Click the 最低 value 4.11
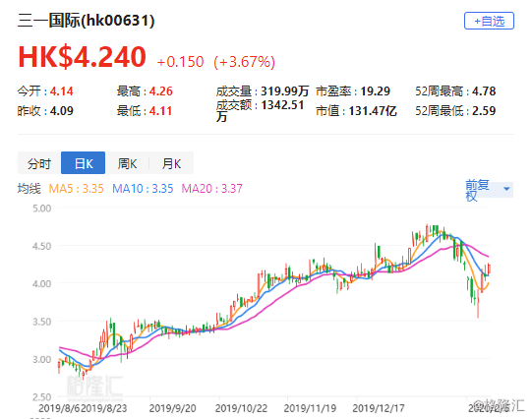 (161, 111)
